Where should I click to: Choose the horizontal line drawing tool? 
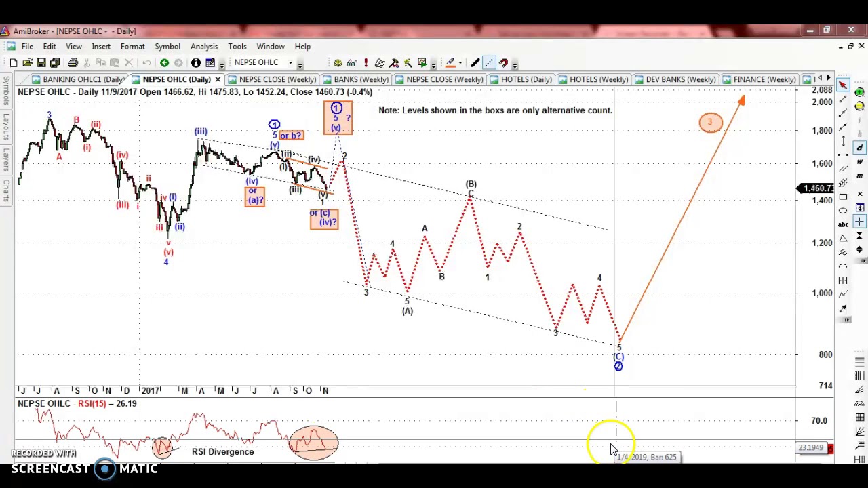pyautogui.click(x=843, y=155)
